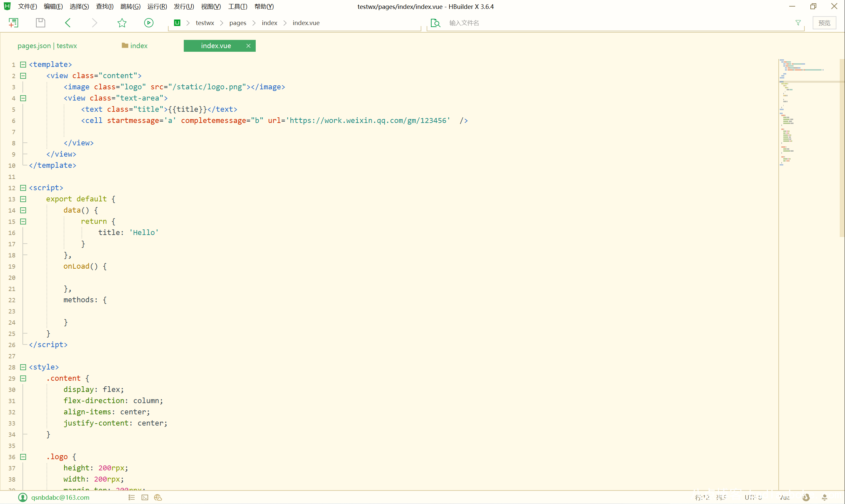Click the file search magnifier icon
Image resolution: width=845 pixels, height=504 pixels.
coord(436,23)
